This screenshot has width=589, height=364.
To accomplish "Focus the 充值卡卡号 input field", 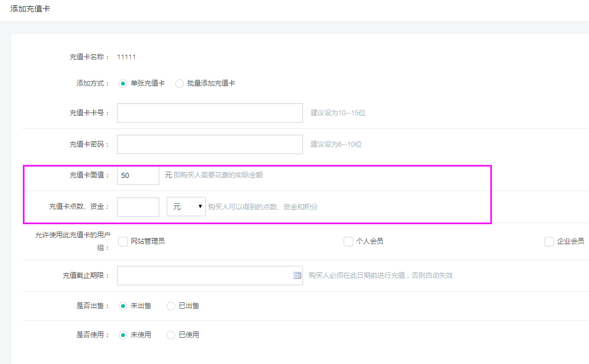I will pyautogui.click(x=209, y=113).
